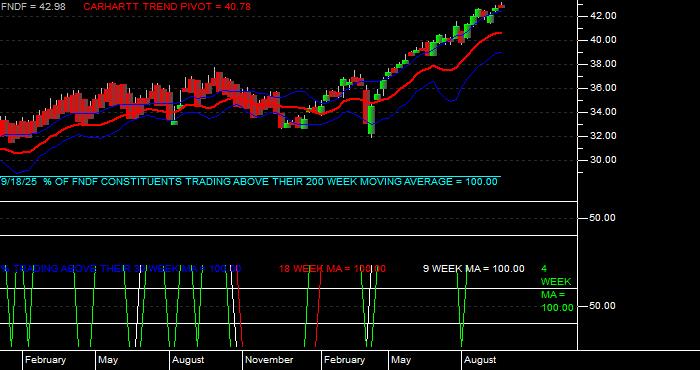Click the second February date marker
The image size is (700, 370).
(x=345, y=360)
